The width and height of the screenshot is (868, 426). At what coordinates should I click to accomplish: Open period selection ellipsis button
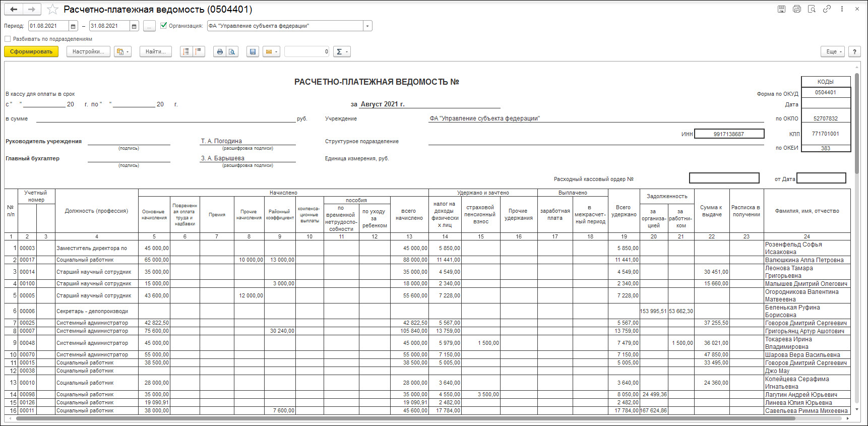(149, 26)
